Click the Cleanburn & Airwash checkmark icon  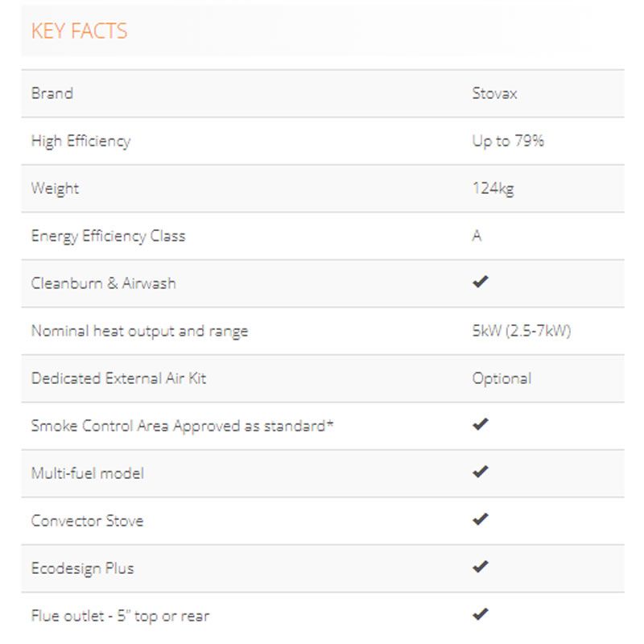(x=481, y=283)
